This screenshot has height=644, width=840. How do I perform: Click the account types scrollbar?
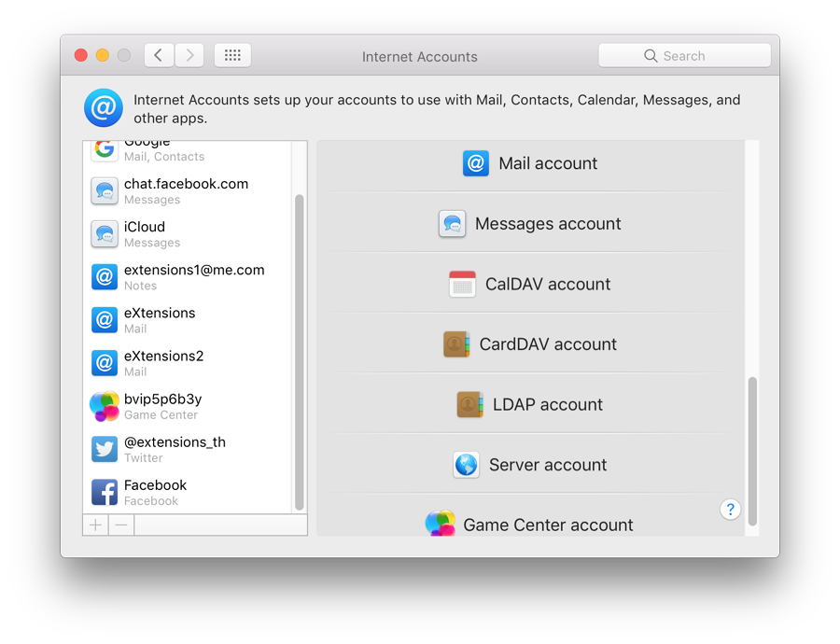click(x=752, y=451)
